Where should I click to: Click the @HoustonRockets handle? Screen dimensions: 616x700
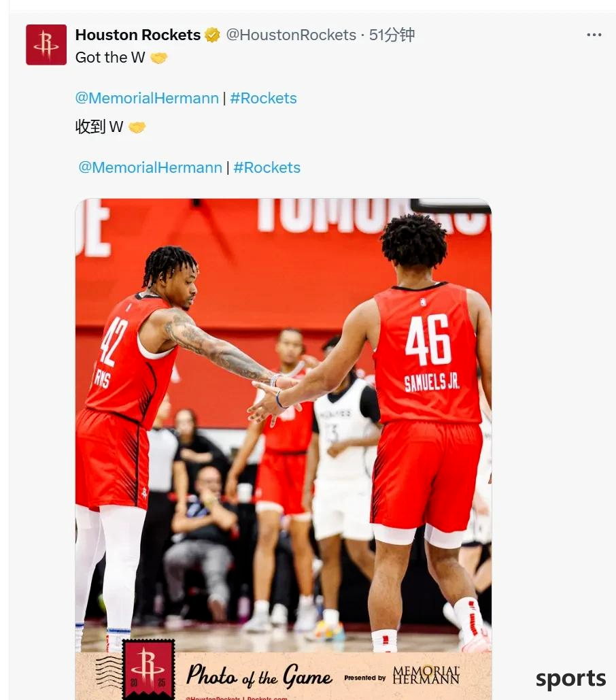pos(291,35)
